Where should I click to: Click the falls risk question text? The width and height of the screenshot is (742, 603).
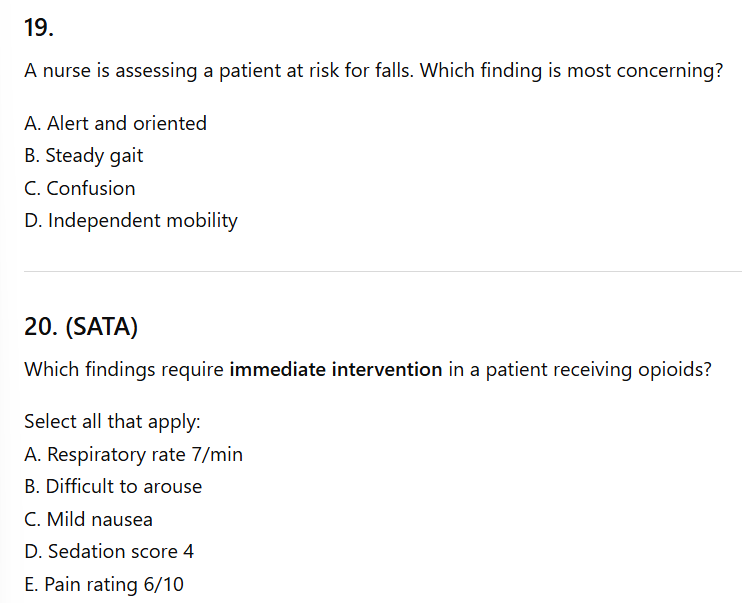coord(373,74)
